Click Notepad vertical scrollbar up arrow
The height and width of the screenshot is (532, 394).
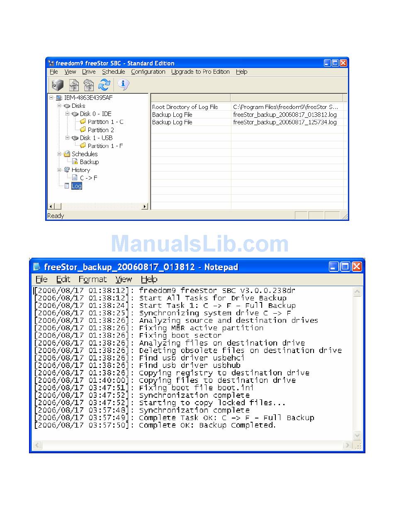tap(357, 292)
